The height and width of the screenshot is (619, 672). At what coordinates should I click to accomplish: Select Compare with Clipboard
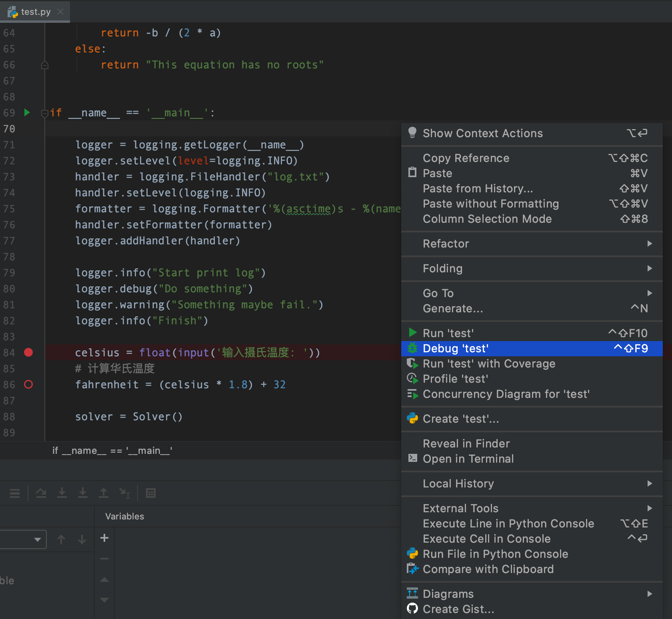[x=532, y=569]
